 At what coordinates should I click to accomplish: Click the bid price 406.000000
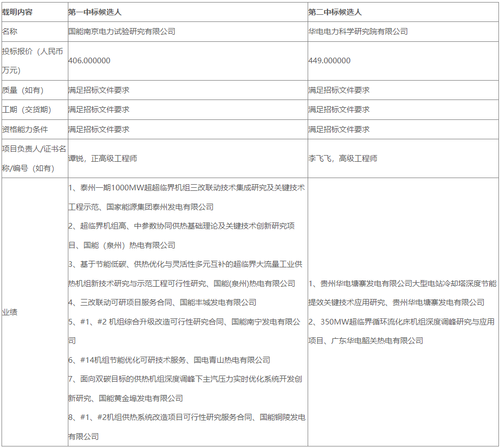(89, 61)
